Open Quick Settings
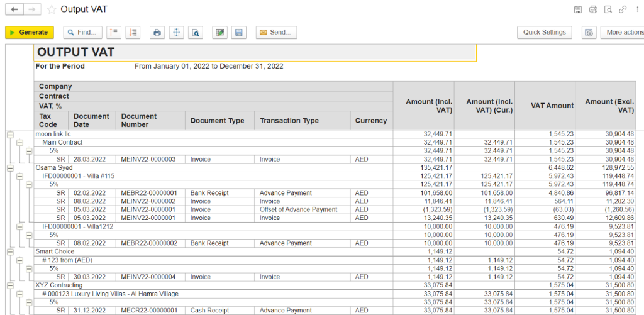 544,32
